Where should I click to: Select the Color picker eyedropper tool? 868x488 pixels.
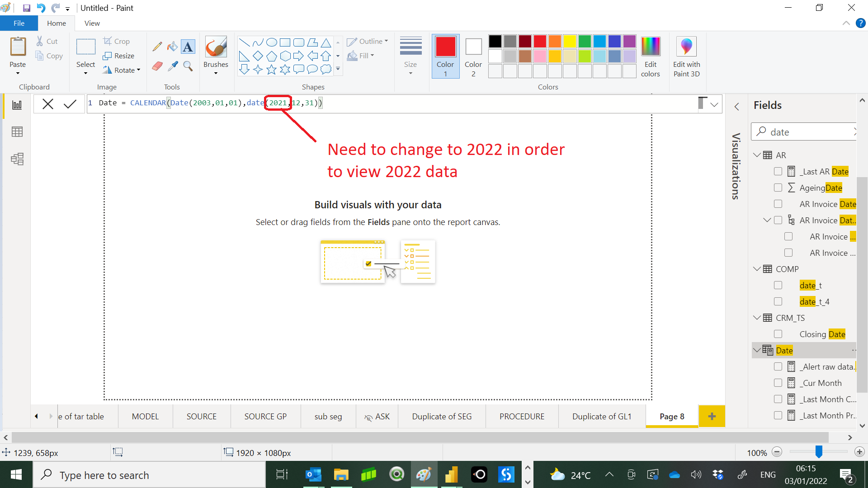(172, 66)
